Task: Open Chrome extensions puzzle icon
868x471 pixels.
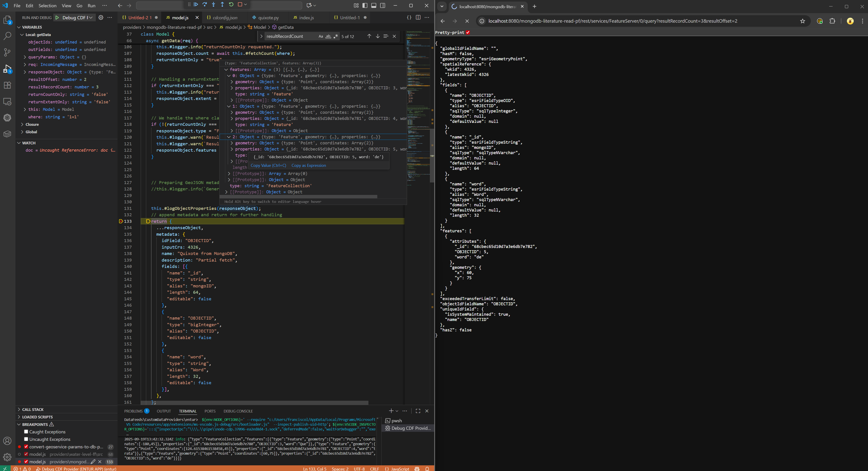Action: [832, 21]
